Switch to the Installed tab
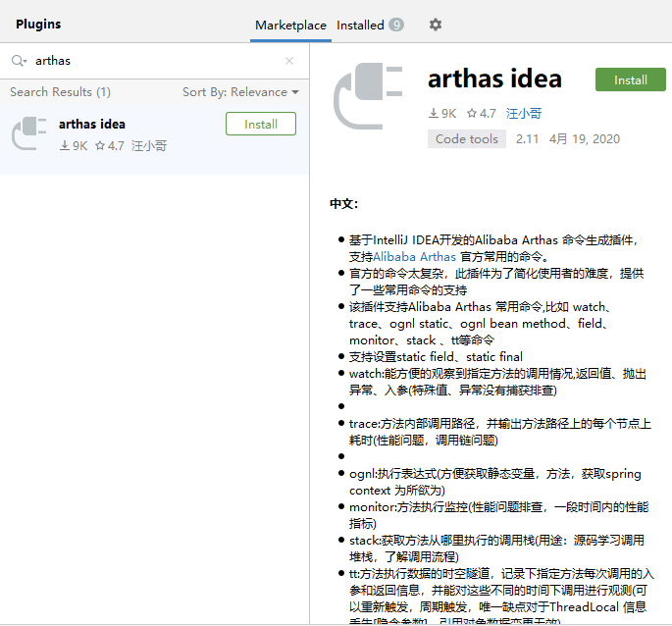This screenshot has width=672, height=626. tap(360, 26)
